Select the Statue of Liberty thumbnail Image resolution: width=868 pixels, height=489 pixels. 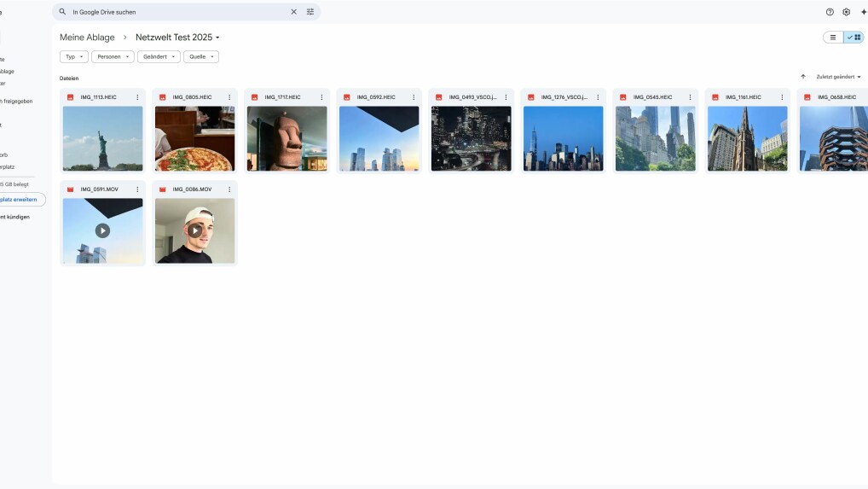tap(103, 138)
